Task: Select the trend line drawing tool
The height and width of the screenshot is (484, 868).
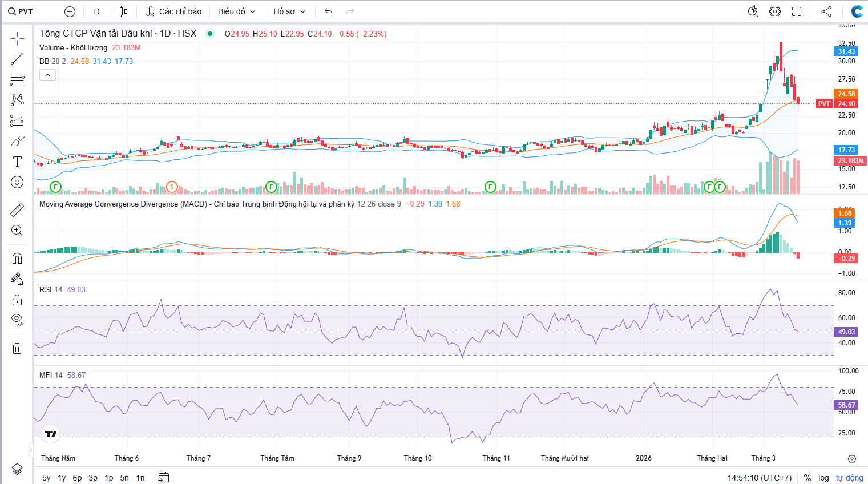Action: pyautogui.click(x=17, y=59)
